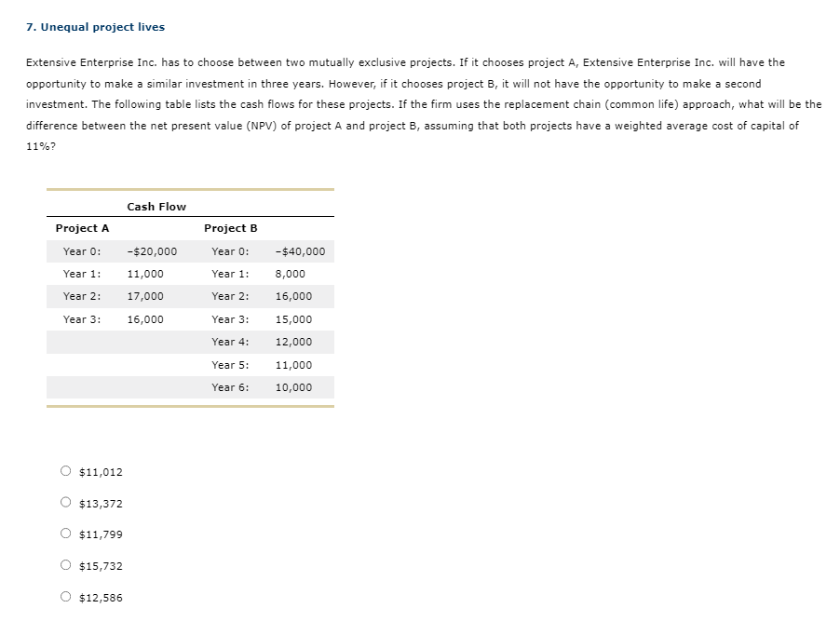Click the 'Year 4:' label
The height and width of the screenshot is (635, 840).
click(230, 342)
